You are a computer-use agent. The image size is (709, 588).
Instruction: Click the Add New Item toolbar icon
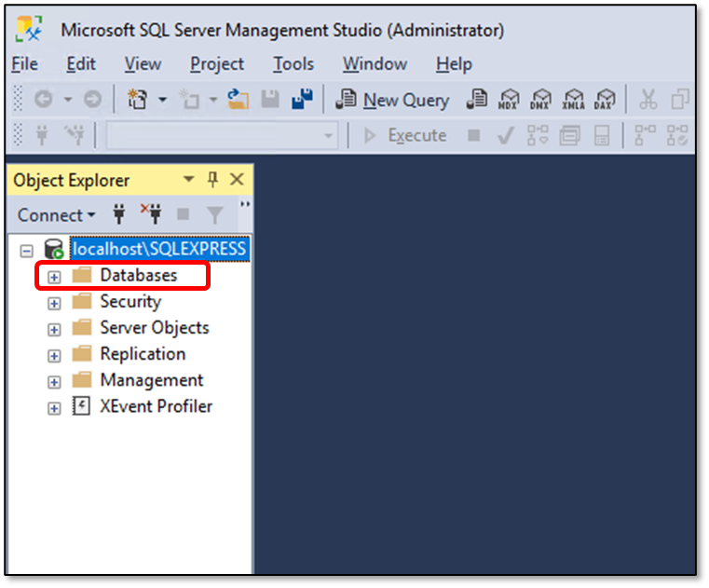(x=189, y=99)
